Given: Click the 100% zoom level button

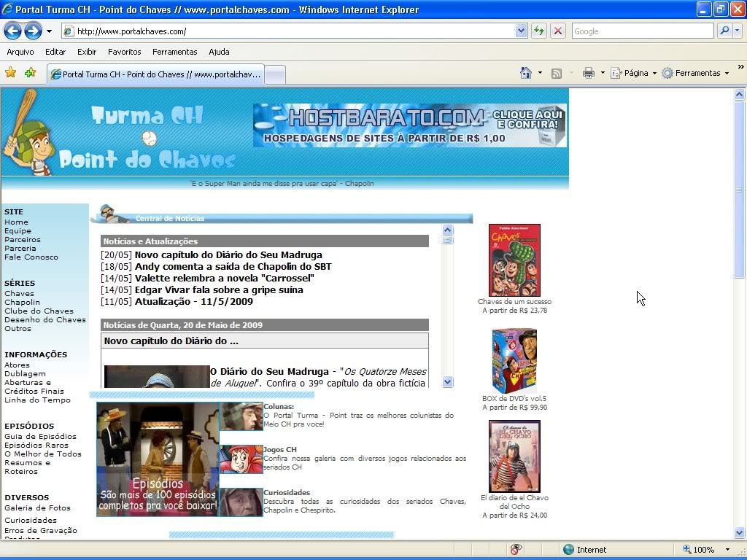Looking at the screenshot, I should [x=698, y=550].
